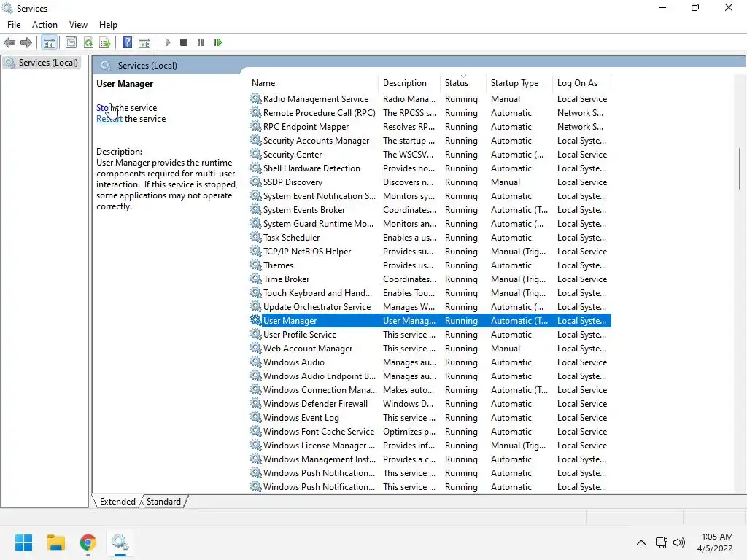Select the Windows Audio gear icon
Image resolution: width=747 pixels, height=560 pixels.
click(256, 362)
